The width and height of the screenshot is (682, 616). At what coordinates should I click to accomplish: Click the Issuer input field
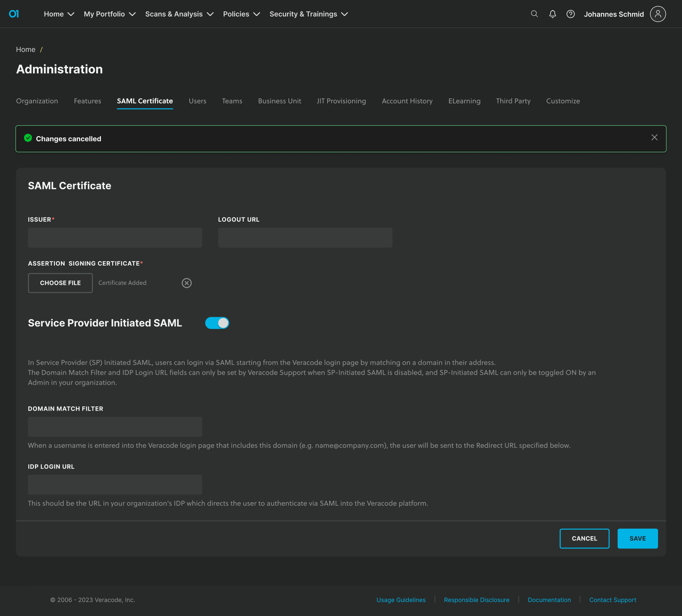[x=115, y=238]
